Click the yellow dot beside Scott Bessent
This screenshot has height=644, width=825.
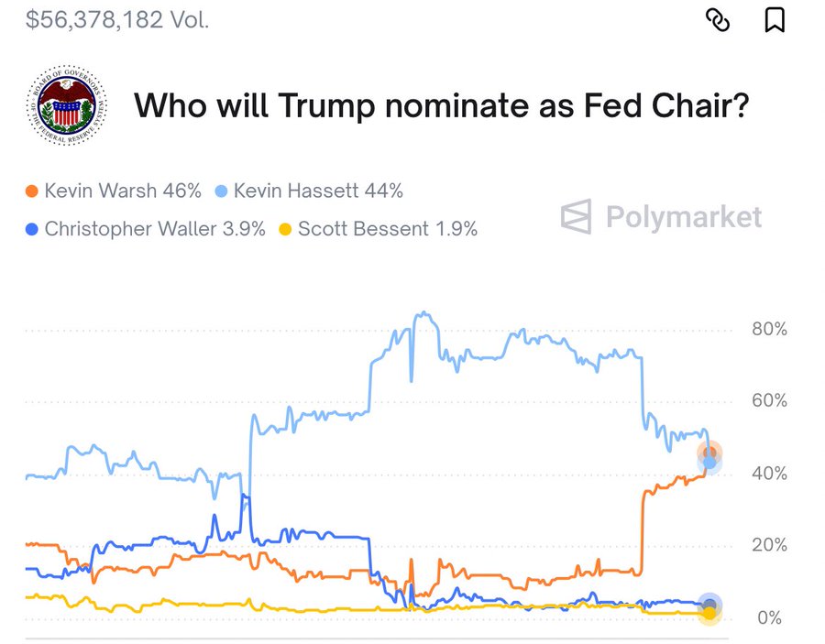click(x=284, y=229)
